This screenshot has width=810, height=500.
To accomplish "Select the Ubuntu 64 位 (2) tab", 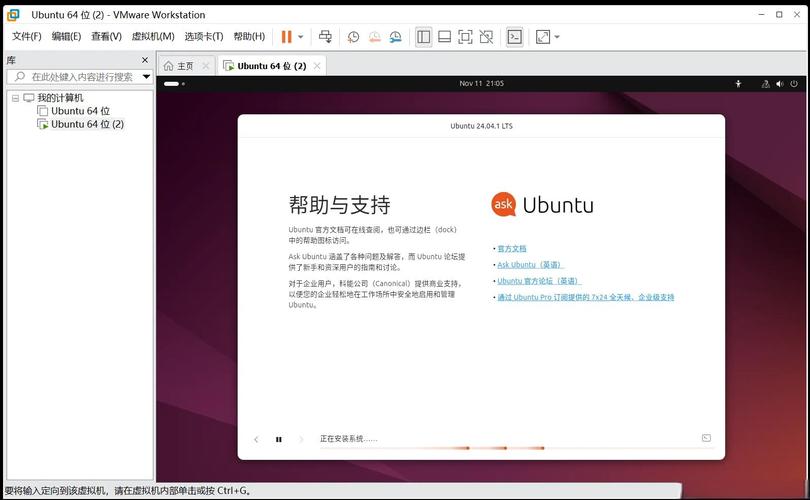I will tap(272, 66).
